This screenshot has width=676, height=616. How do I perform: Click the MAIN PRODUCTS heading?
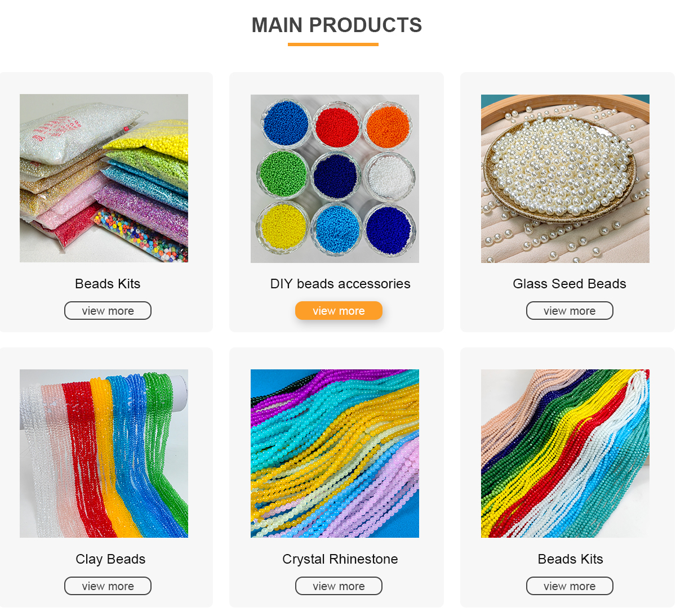point(337,25)
